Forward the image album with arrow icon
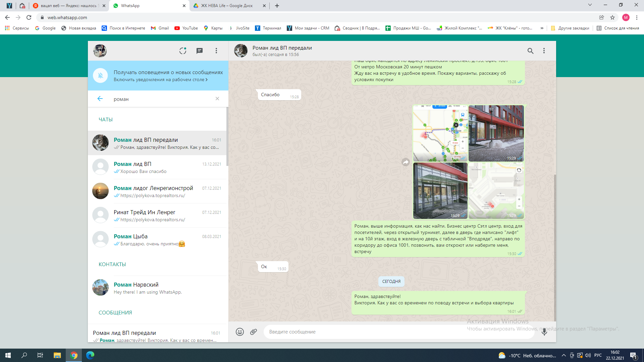Image resolution: width=644 pixels, height=362 pixels. (x=406, y=162)
